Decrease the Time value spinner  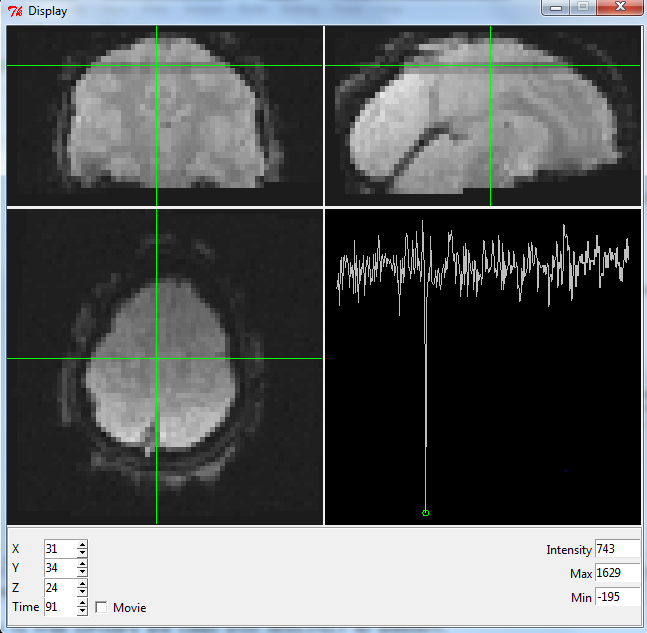coord(82,611)
